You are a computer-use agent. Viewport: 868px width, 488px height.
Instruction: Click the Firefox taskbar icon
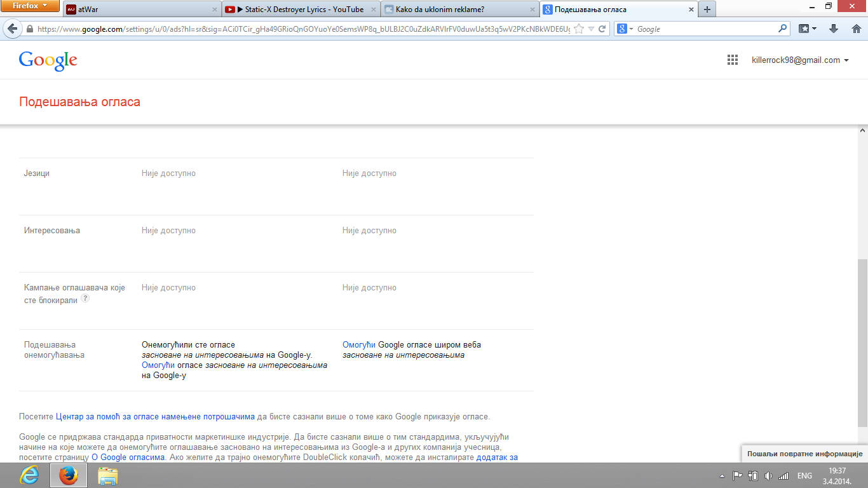click(x=68, y=475)
